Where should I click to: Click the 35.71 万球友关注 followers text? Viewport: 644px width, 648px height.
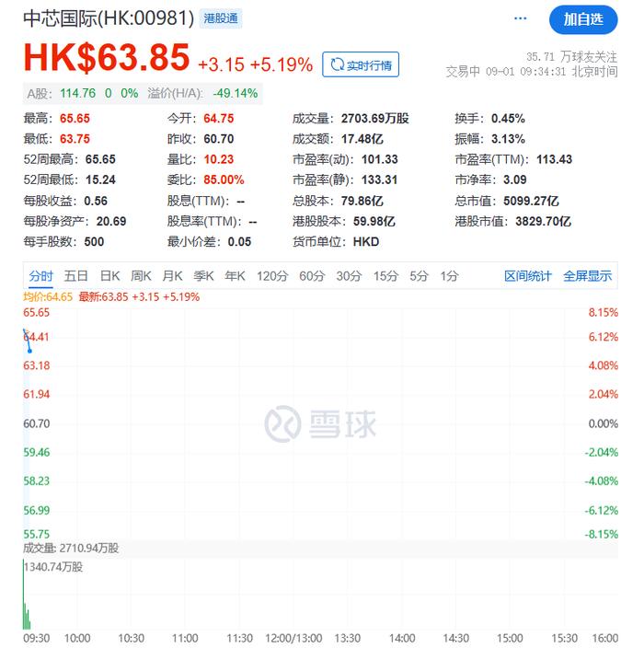[571, 57]
